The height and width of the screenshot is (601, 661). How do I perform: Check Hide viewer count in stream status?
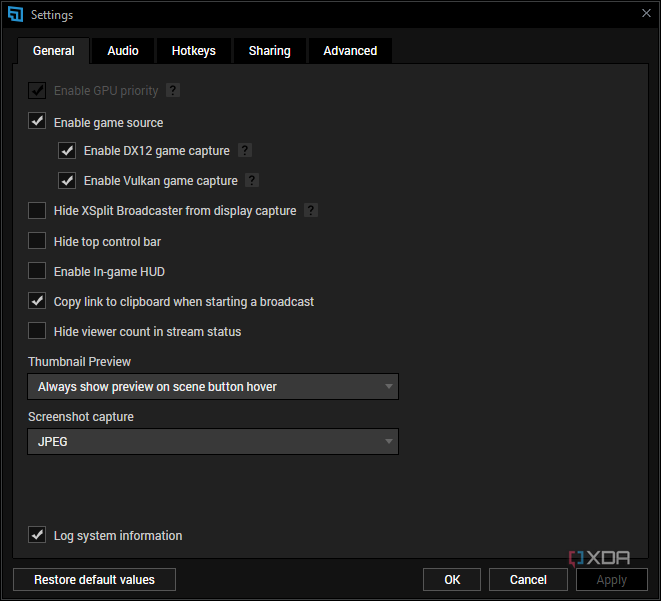point(37,331)
